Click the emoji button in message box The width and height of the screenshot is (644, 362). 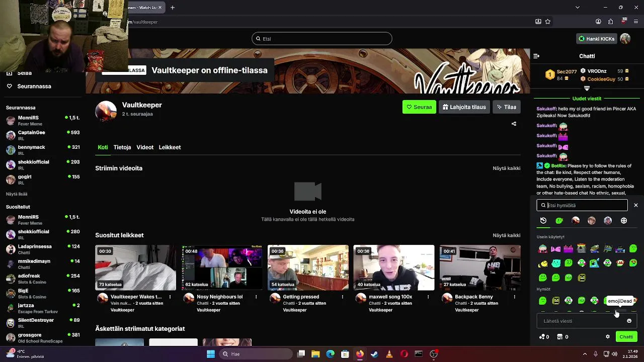tap(629, 321)
